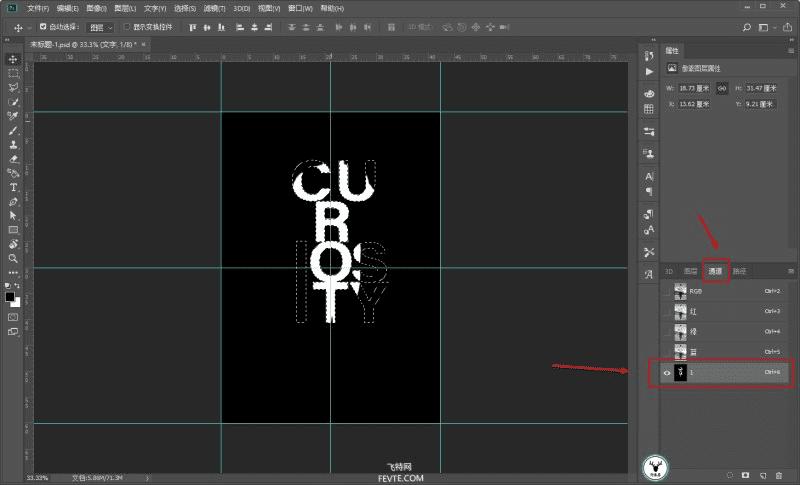The width and height of the screenshot is (800, 485).
Task: Open the Glyphs panel icon
Action: [x=649, y=274]
